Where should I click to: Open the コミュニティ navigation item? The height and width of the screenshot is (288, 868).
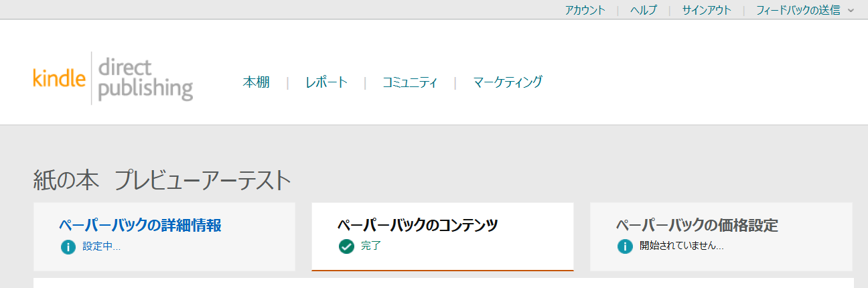click(x=410, y=82)
